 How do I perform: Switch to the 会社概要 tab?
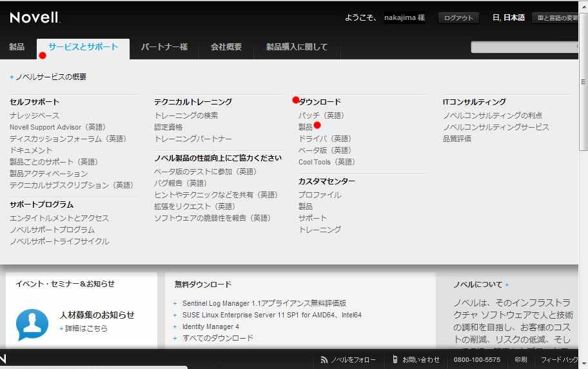coord(226,47)
